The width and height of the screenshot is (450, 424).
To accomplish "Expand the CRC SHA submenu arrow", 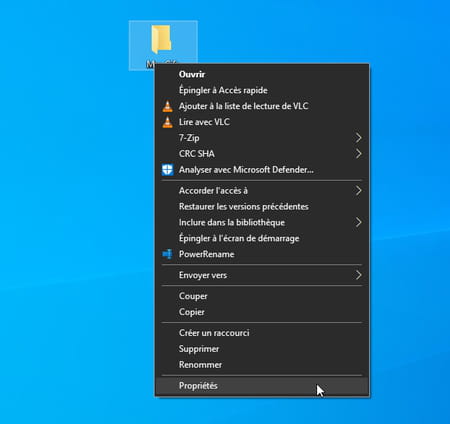I will [x=358, y=154].
